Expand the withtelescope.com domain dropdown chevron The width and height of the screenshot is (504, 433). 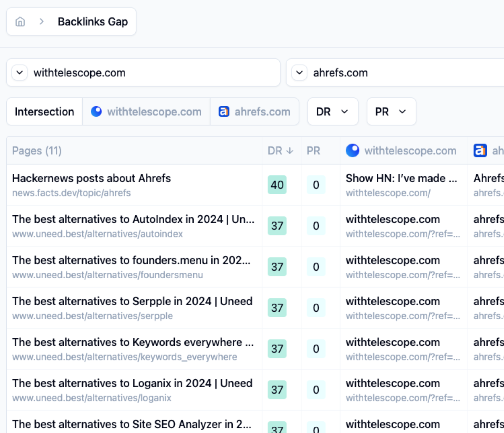19,73
